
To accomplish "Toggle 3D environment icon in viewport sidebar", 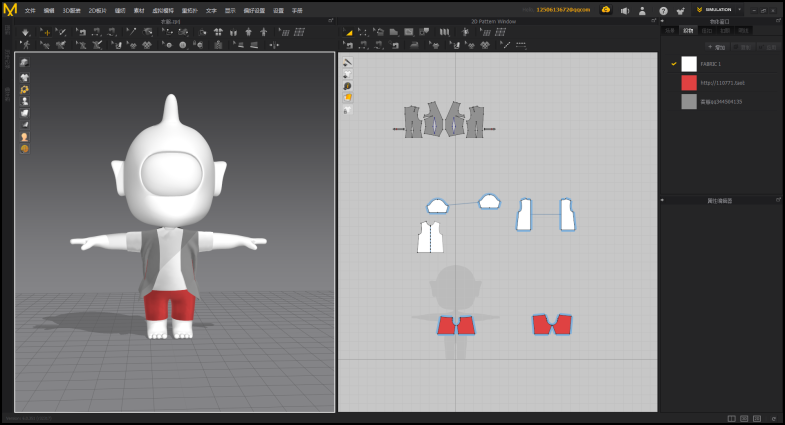I will [x=24, y=63].
